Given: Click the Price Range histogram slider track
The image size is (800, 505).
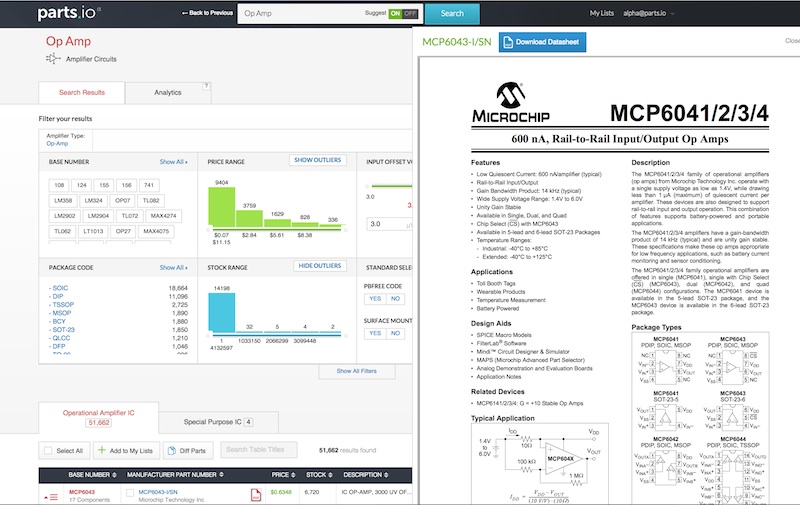Looking at the screenshot, I should coord(277,230).
